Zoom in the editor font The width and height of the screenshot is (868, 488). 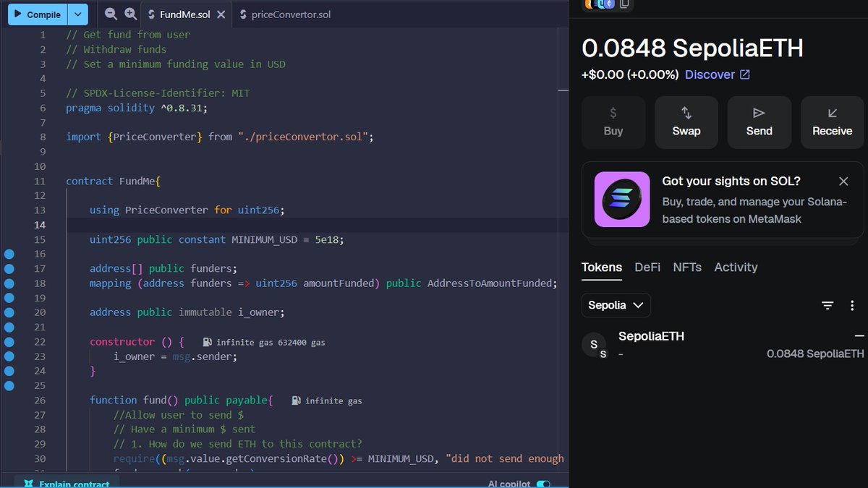pos(130,14)
